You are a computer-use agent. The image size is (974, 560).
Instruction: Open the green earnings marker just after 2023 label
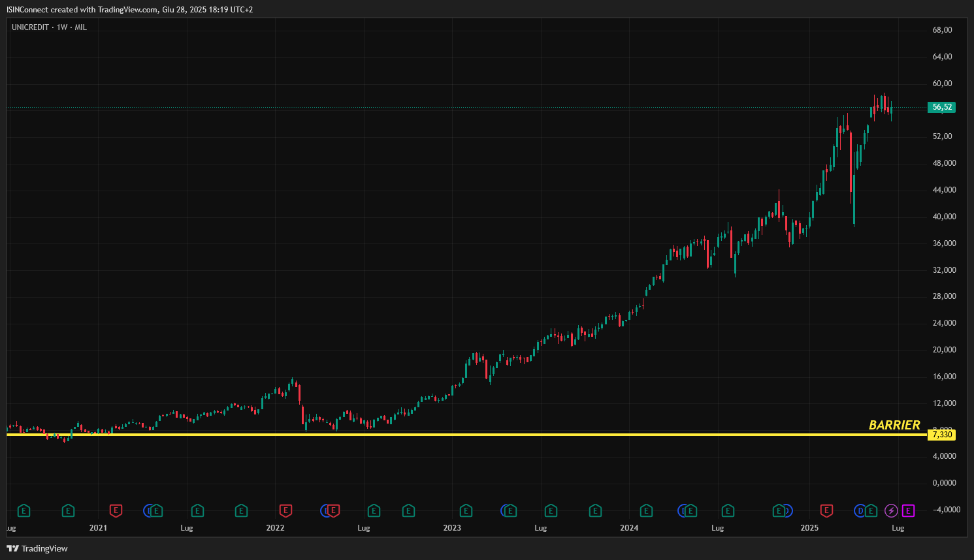[466, 510]
